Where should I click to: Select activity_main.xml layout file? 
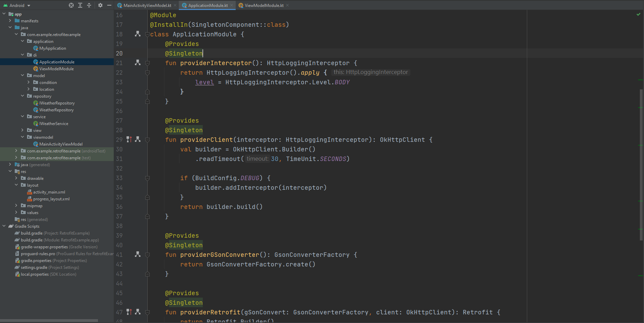(x=49, y=192)
